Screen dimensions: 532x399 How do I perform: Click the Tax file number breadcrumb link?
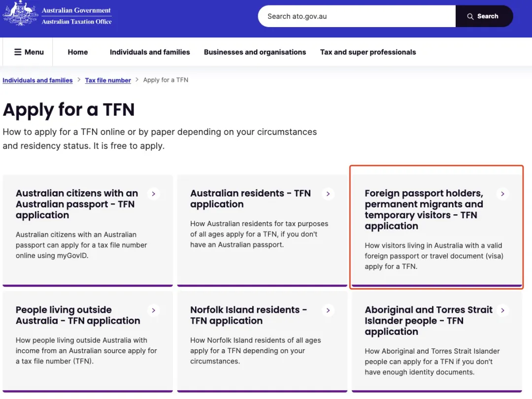point(108,80)
